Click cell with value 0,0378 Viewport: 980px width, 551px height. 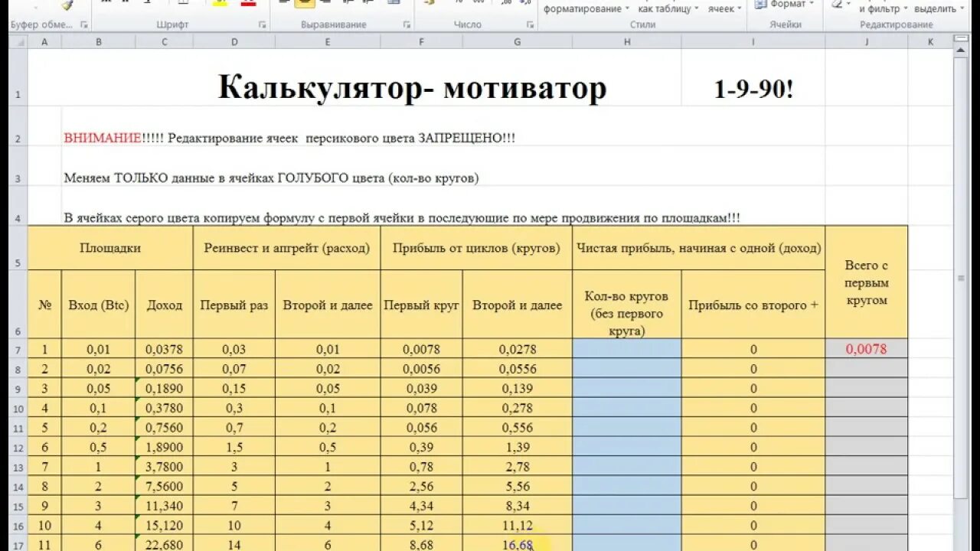click(x=165, y=349)
